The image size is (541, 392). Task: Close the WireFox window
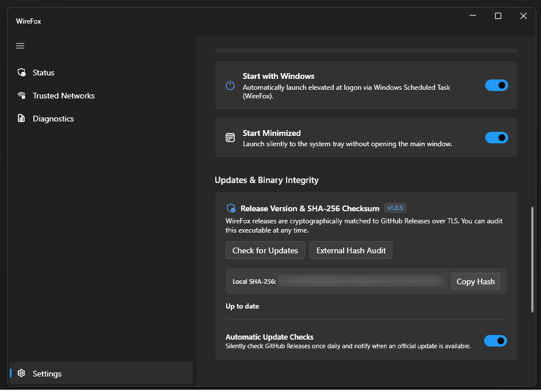tap(523, 16)
